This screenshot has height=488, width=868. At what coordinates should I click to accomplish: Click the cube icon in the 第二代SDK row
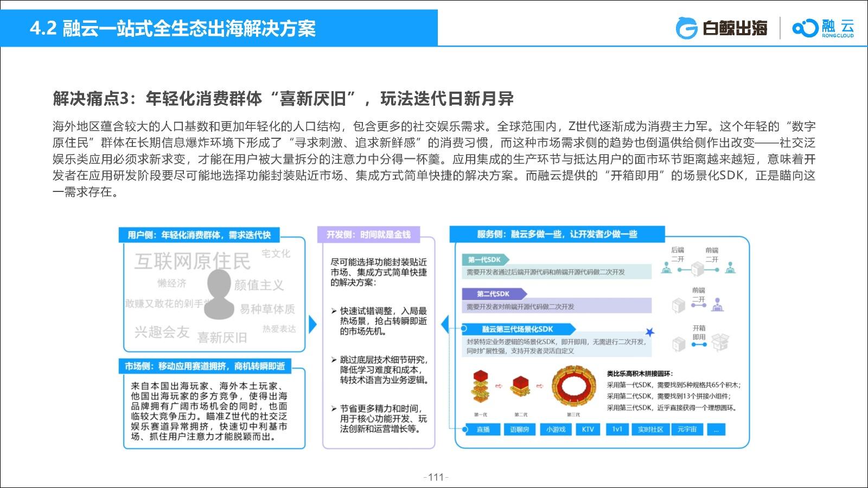679,306
